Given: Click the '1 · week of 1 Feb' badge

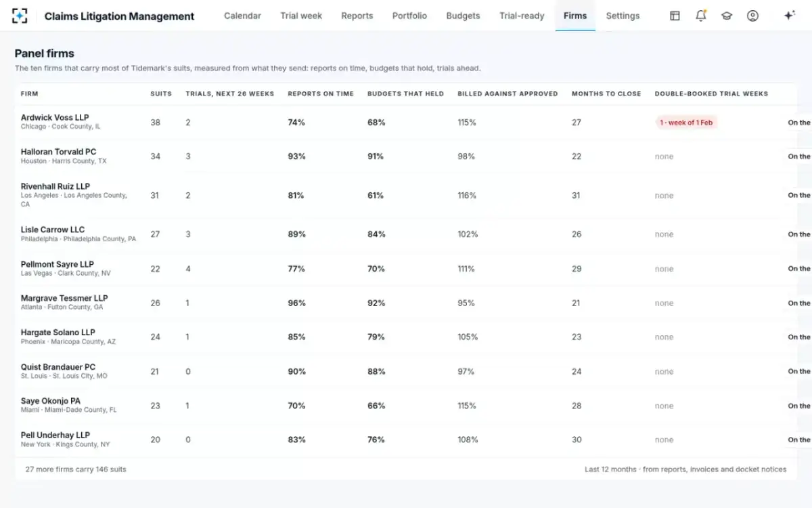Looking at the screenshot, I should coord(686,123).
